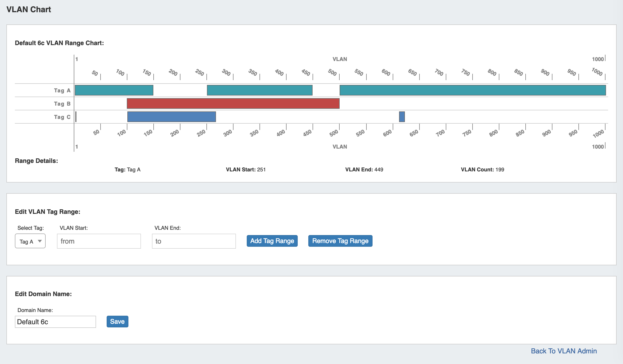Click the Tag A row label

point(62,90)
